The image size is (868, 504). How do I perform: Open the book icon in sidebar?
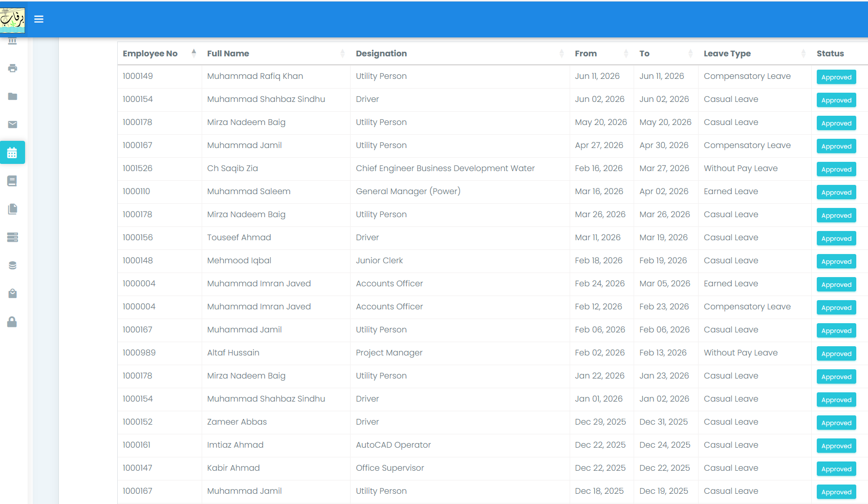(x=12, y=181)
